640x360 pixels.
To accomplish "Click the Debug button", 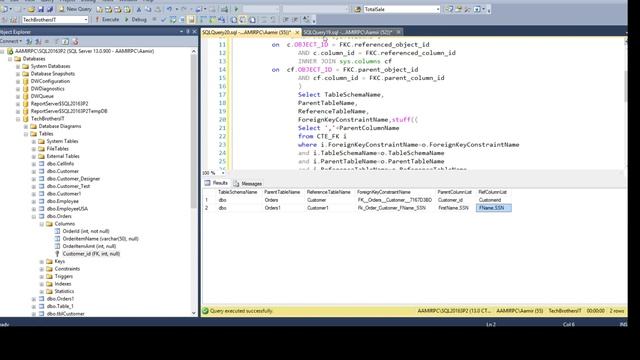I will (x=136, y=19).
